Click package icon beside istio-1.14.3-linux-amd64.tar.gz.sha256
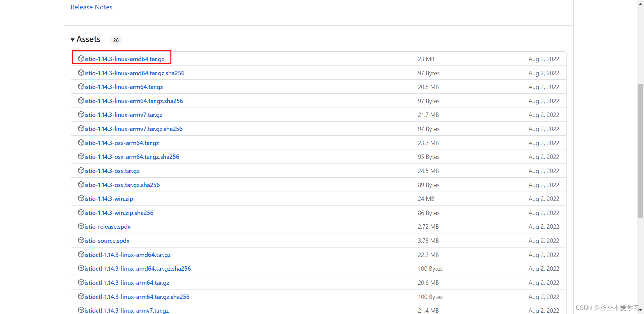 [x=81, y=73]
